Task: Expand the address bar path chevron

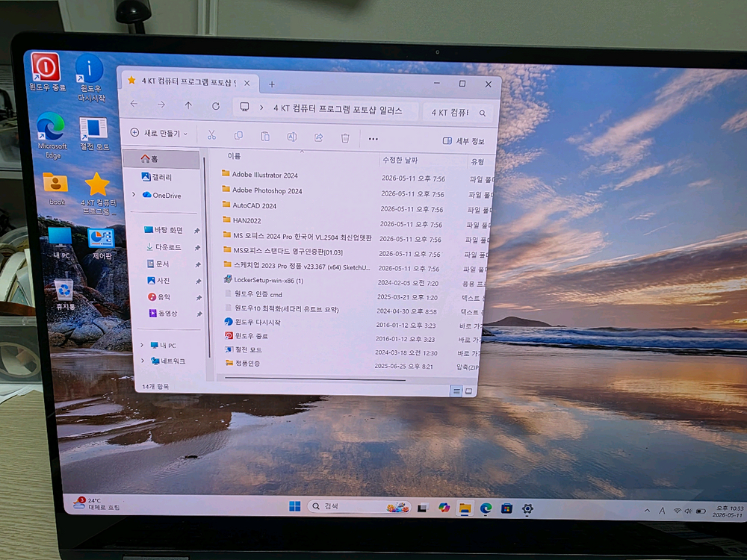Action: 261,108
